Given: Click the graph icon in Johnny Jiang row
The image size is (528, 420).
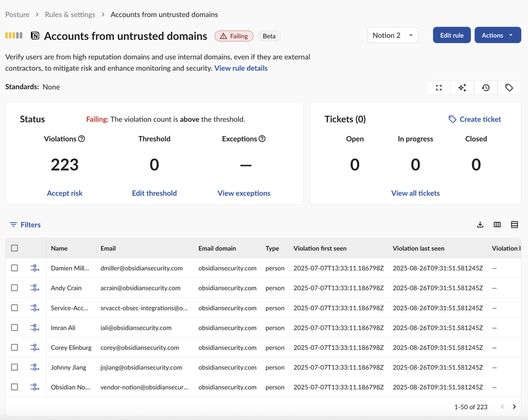Looking at the screenshot, I should tap(34, 367).
